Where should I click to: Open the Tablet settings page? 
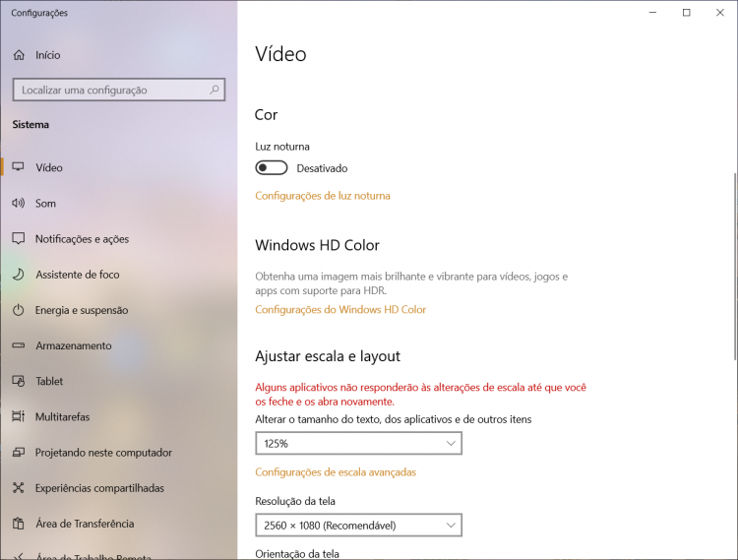pyautogui.click(x=119, y=381)
